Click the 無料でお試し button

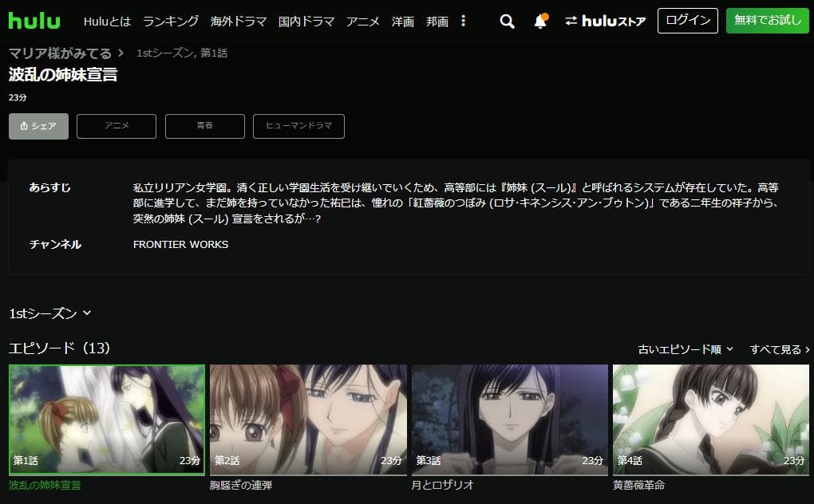tap(767, 20)
